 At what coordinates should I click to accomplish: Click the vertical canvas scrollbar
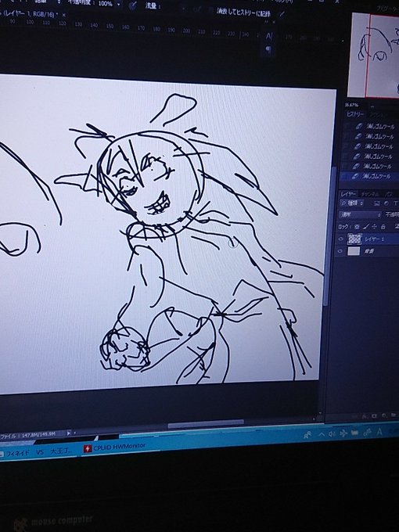tap(329, 238)
